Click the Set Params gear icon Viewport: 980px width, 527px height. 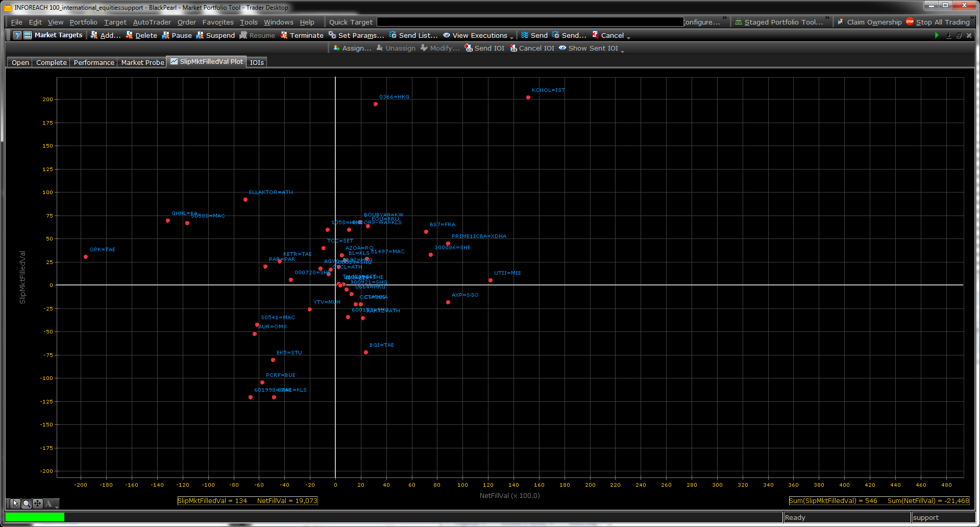[x=332, y=35]
